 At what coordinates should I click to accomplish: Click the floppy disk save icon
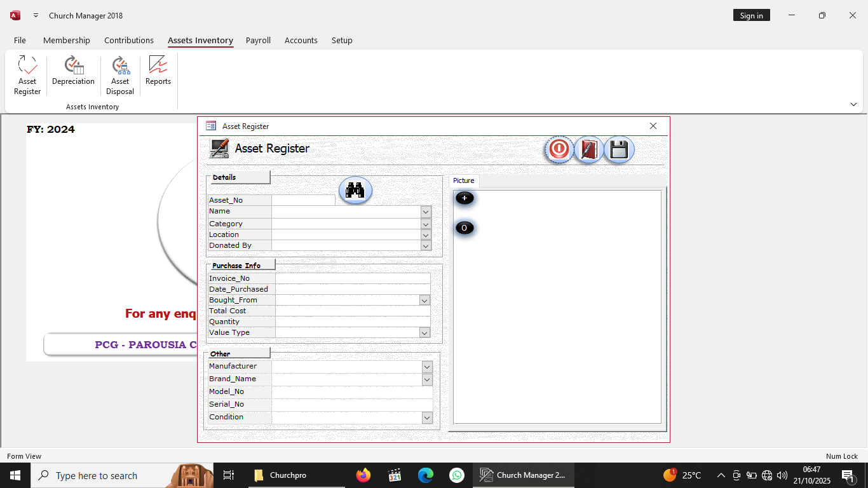click(x=619, y=149)
